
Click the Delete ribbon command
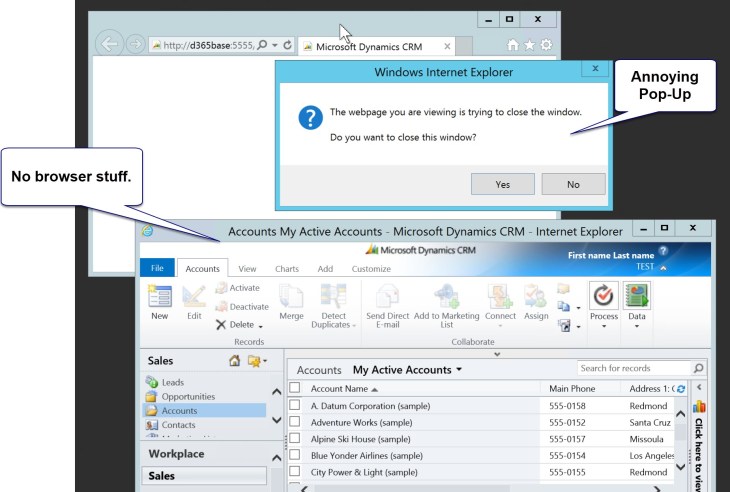pos(236,324)
